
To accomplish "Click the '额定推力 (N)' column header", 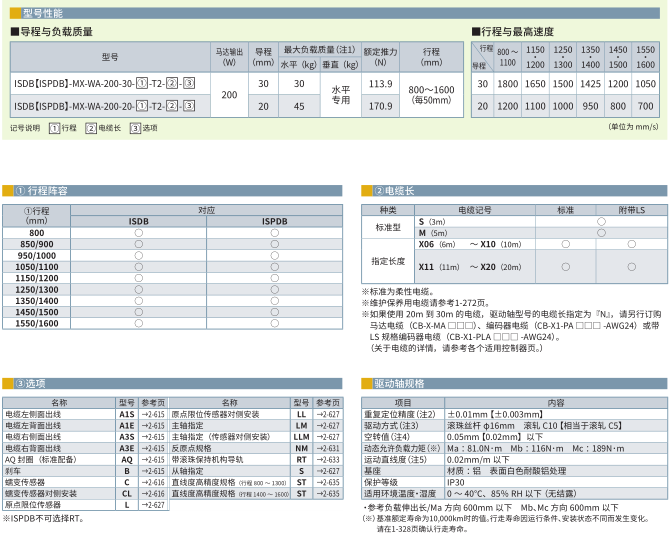I will tap(380, 57).
